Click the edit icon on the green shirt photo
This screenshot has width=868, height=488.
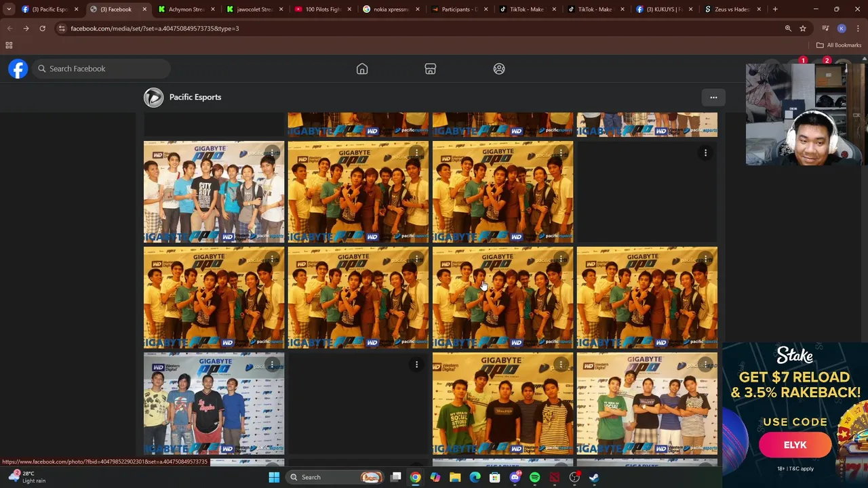coord(561,365)
